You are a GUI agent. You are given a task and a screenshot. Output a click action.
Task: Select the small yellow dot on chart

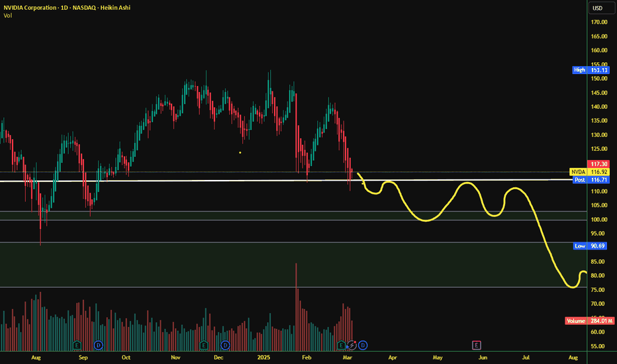[240, 152]
